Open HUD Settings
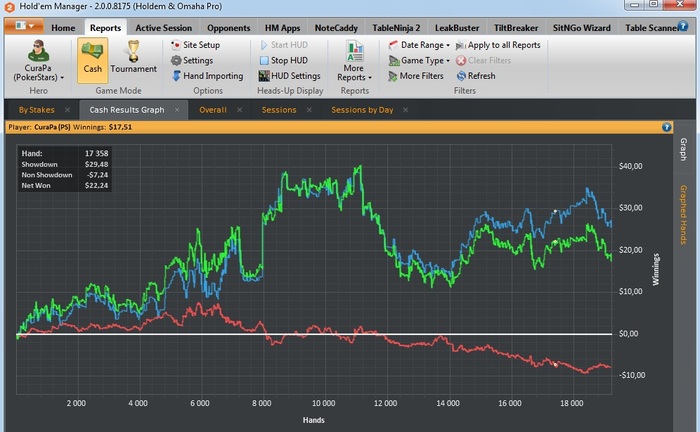This screenshot has width=700, height=432. [x=289, y=76]
